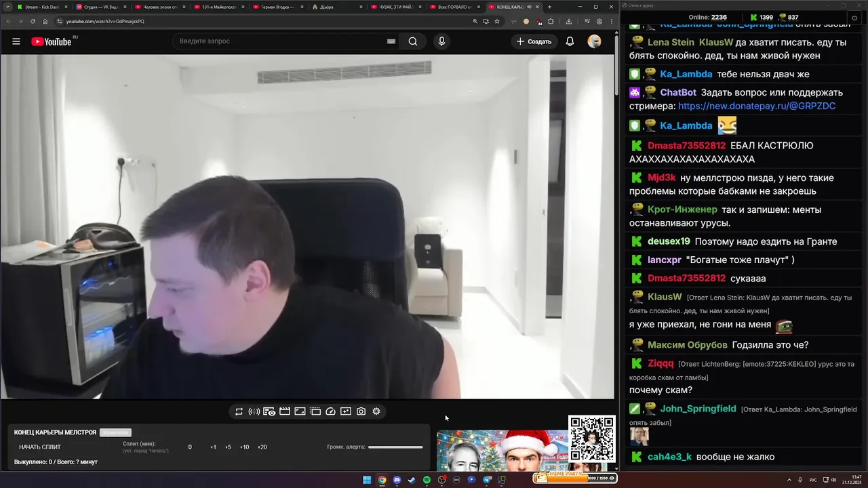Open the on-screen keyboard icon in search box
The image size is (868, 488).
[x=391, y=41]
